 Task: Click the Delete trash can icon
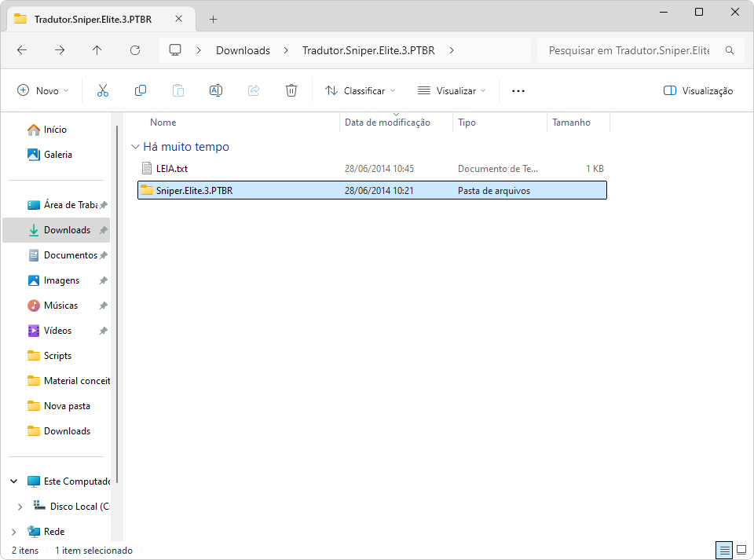point(291,91)
